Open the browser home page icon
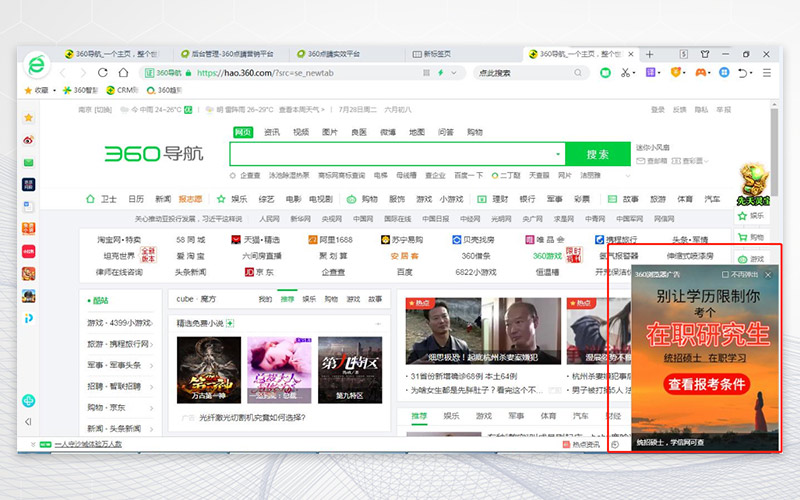 (123, 72)
